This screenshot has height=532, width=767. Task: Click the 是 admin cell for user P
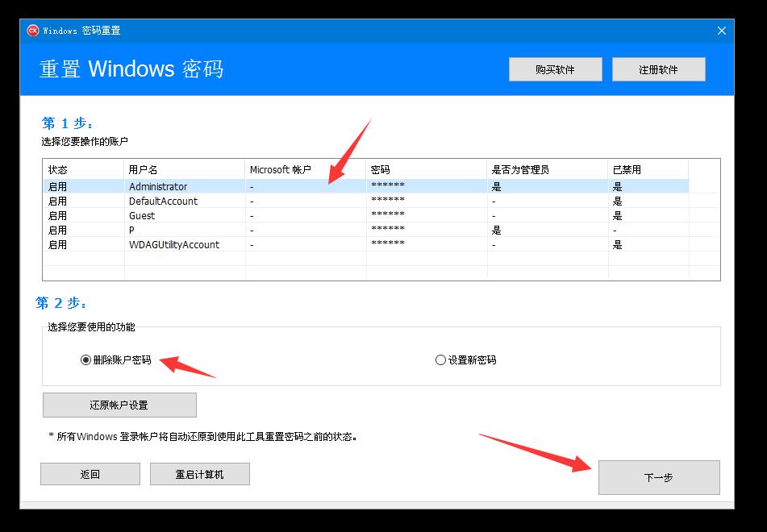(x=497, y=230)
